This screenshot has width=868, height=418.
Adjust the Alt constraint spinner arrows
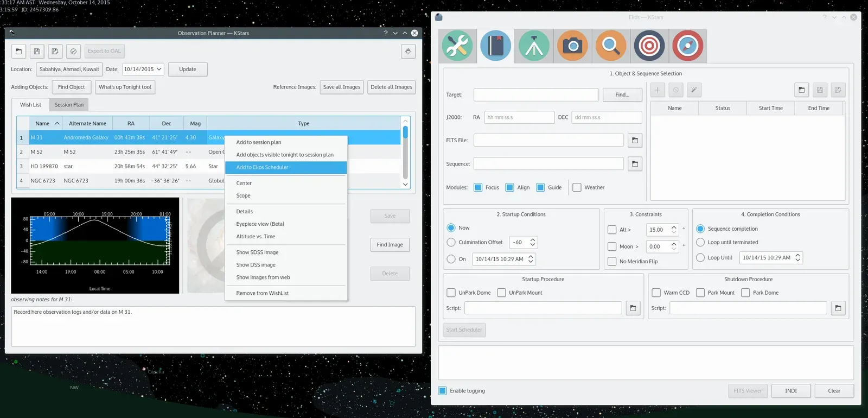pos(674,230)
